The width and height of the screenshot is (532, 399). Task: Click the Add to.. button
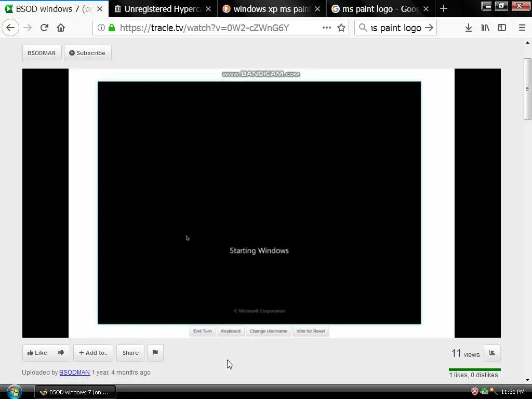(x=94, y=353)
